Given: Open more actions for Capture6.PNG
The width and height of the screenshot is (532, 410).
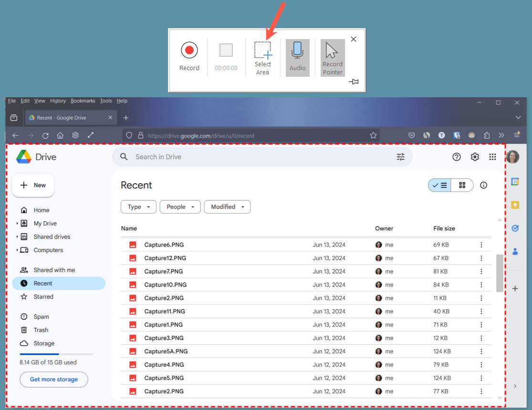Looking at the screenshot, I should [481, 245].
